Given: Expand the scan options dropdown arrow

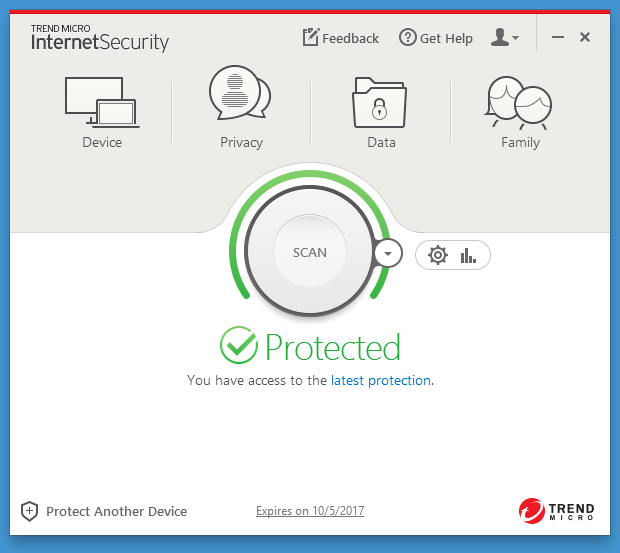Looking at the screenshot, I should [x=387, y=254].
